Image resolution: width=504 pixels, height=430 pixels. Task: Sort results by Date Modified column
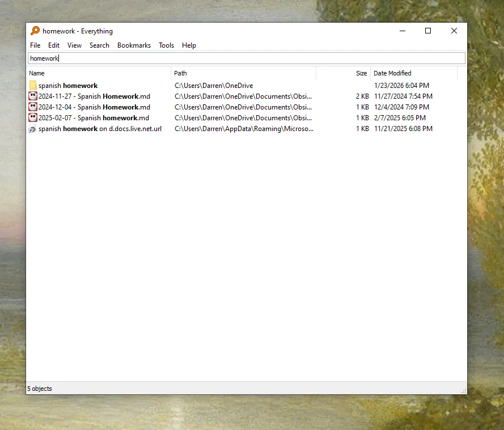pos(392,73)
